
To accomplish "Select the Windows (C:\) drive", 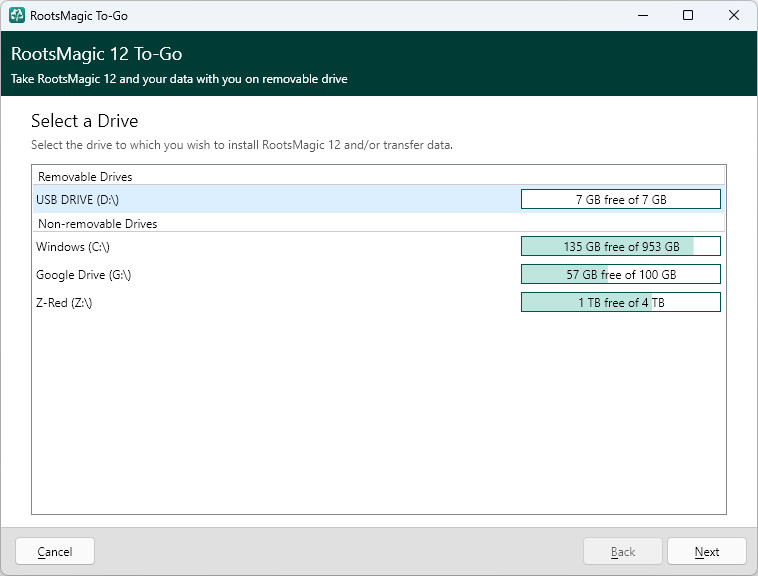I will click(x=379, y=246).
